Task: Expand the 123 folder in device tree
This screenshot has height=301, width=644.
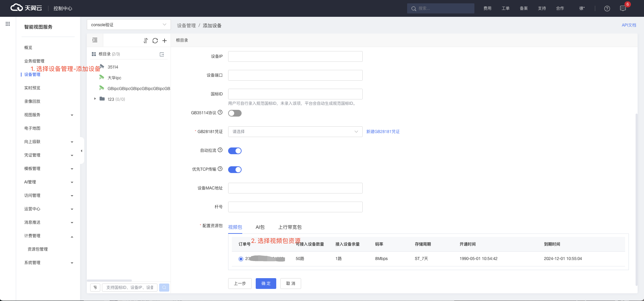Action: click(95, 99)
